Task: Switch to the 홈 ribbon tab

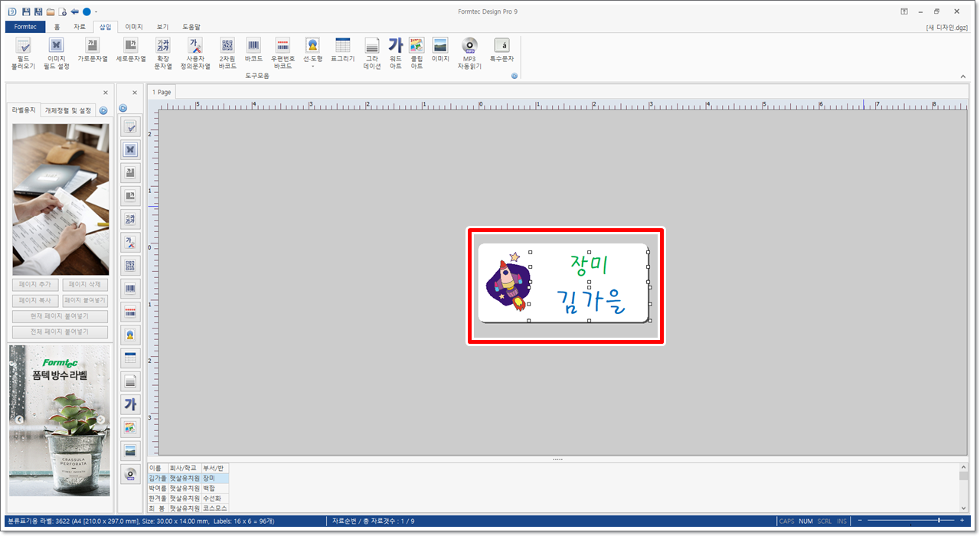Action: click(57, 27)
